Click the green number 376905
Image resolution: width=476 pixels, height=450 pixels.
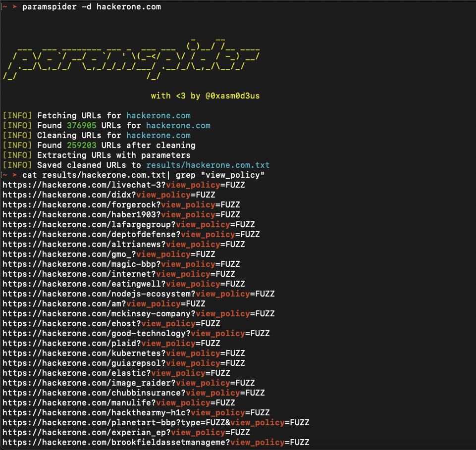pos(82,126)
